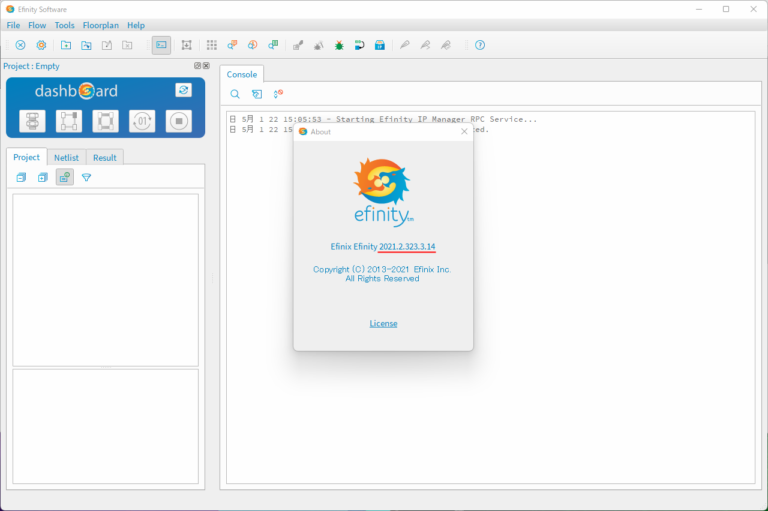Toggle the console view button in toolbar
The image size is (768, 511).
coord(161,45)
